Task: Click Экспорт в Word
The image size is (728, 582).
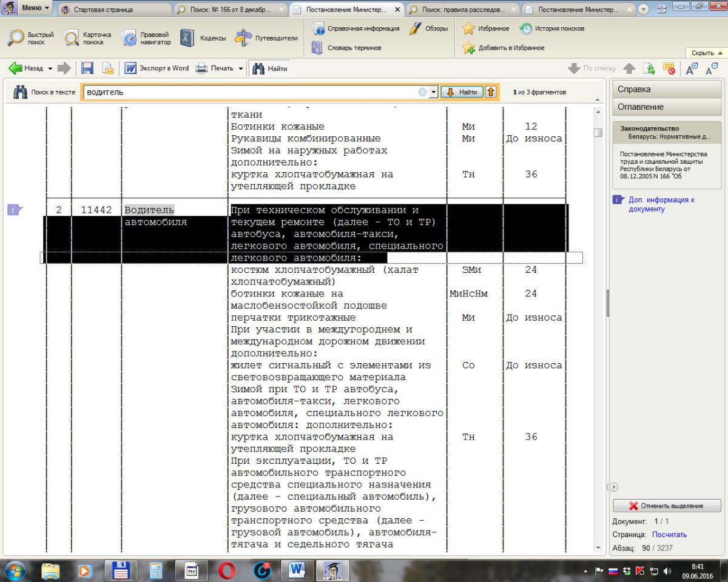Action: tap(157, 69)
